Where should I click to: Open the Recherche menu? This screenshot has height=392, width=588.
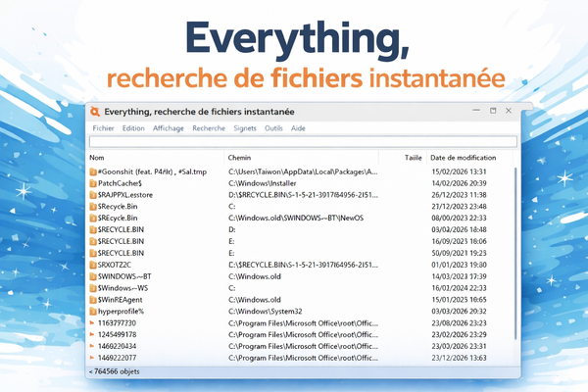coord(209,128)
